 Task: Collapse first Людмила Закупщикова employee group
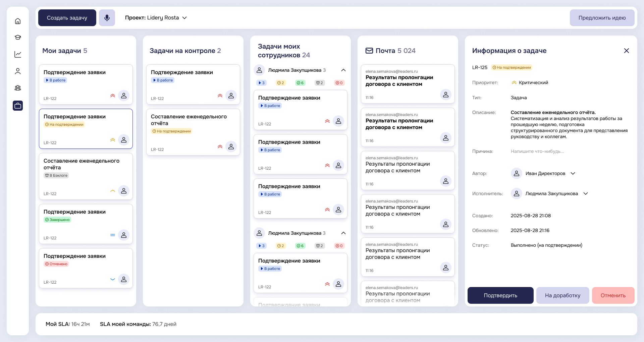click(343, 70)
